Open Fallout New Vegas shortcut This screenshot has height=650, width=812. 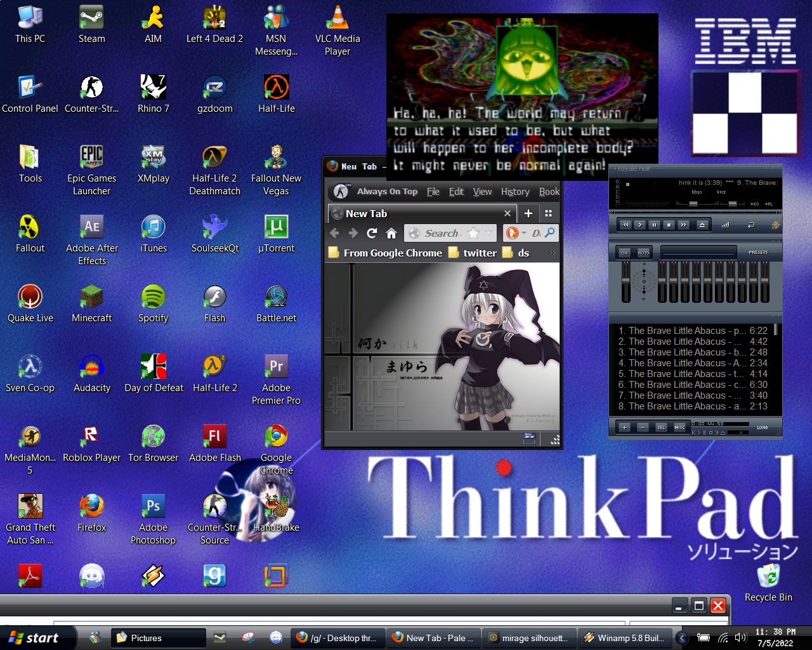point(276,170)
